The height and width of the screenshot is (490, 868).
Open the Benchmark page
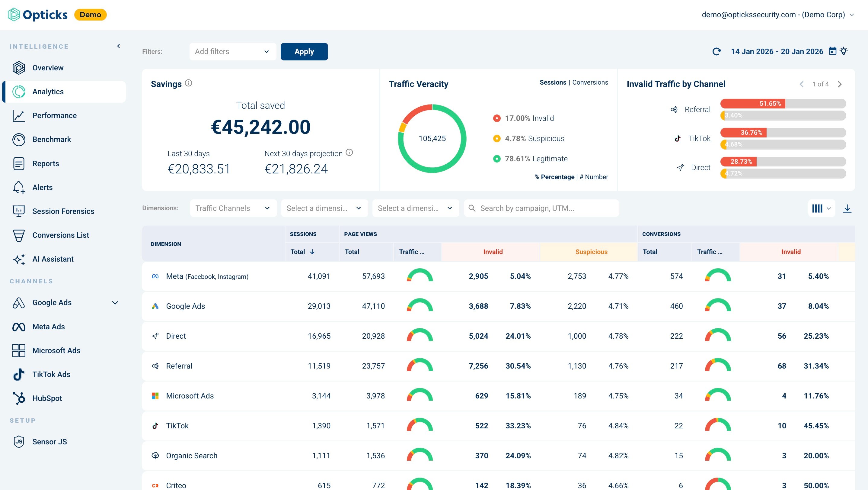(x=52, y=140)
